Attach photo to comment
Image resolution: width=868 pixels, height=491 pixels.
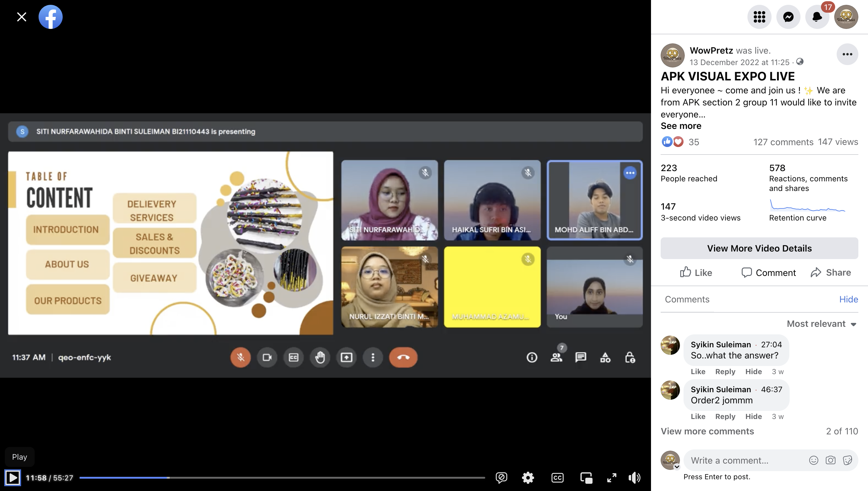[x=830, y=460]
